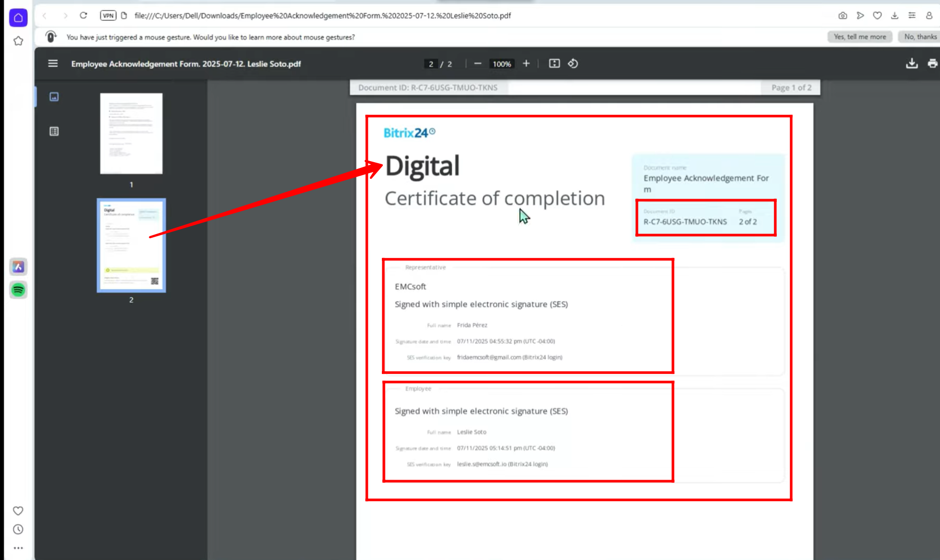The image size is (940, 560).
Task: Go forward with the browser forward arrow
Action: click(65, 16)
